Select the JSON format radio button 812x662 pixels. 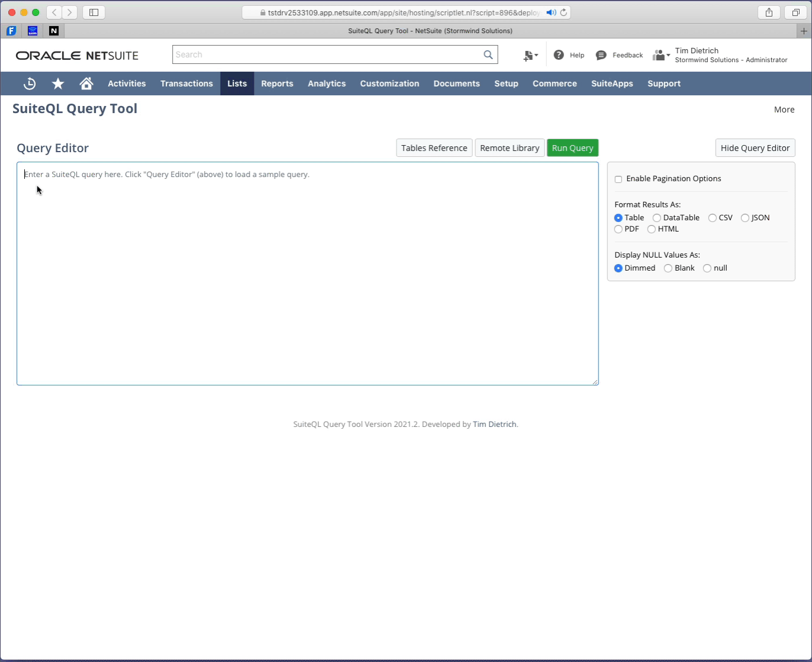745,218
